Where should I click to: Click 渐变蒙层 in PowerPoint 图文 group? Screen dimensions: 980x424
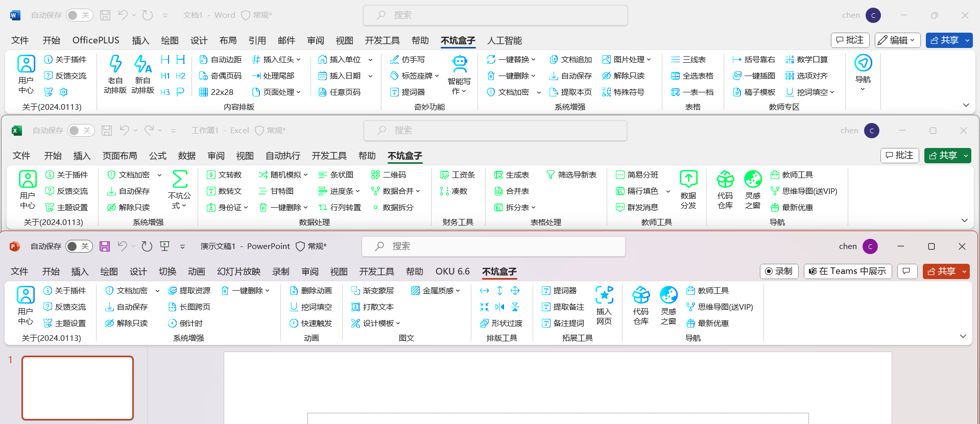[373, 290]
